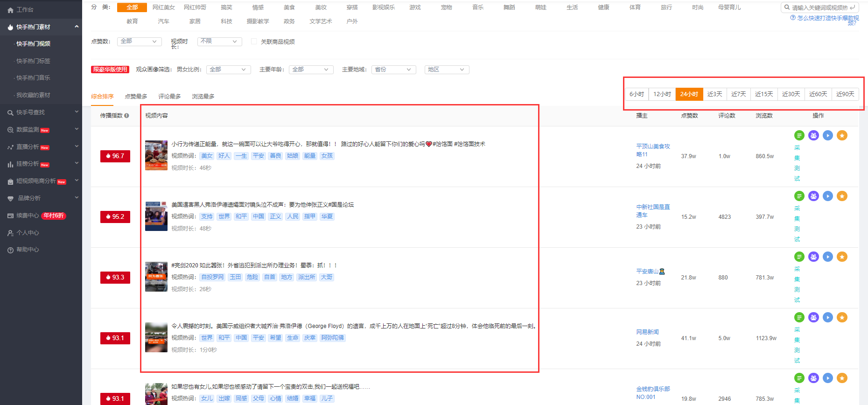Image resolution: width=868 pixels, height=405 pixels.
Task: Open the 视频时长 dropdown set to 不限
Action: tap(220, 42)
